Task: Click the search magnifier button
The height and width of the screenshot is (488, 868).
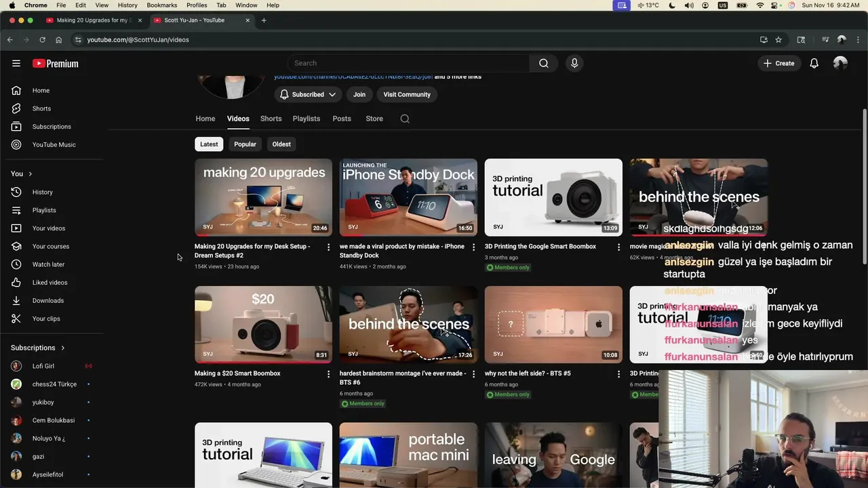Action: [544, 63]
